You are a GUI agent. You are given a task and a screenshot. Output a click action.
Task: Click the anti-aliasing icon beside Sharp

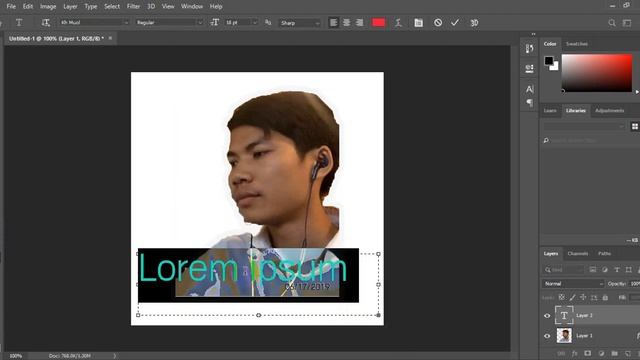(x=268, y=23)
